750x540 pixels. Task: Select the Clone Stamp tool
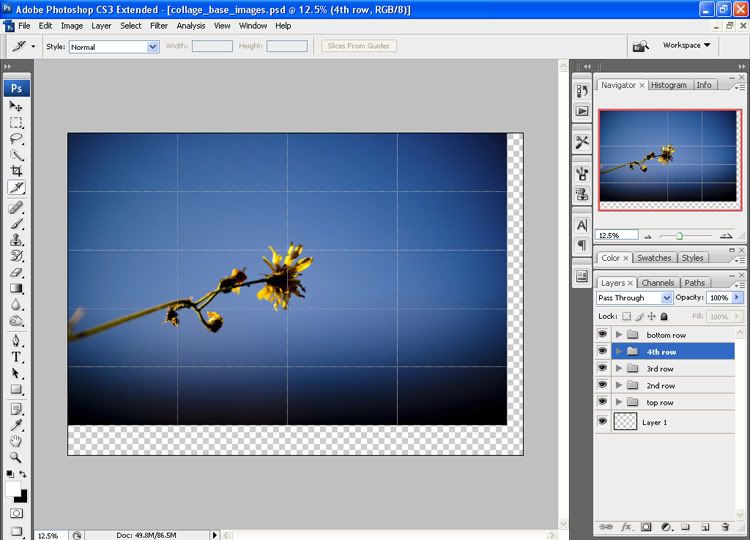pos(16,240)
